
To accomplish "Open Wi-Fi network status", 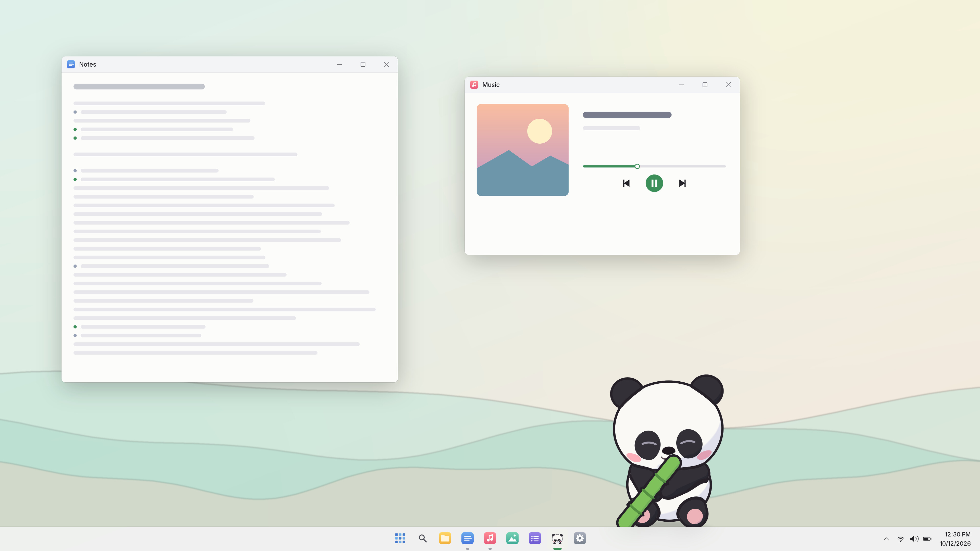I will (x=900, y=539).
